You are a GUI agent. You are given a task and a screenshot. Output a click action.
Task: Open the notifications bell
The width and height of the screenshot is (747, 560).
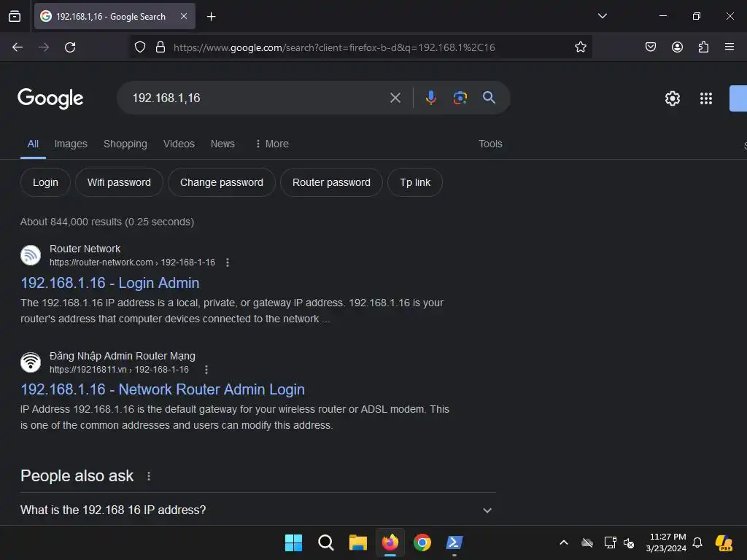(697, 542)
